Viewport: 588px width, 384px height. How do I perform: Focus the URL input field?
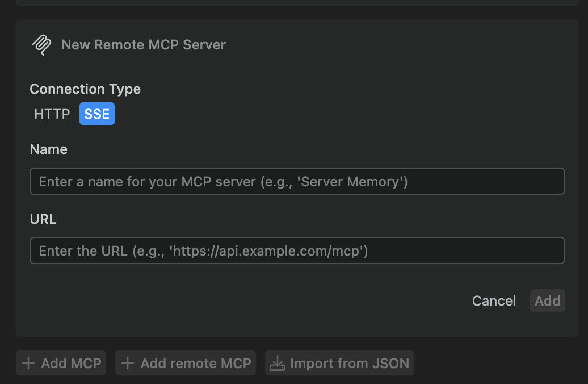pyautogui.click(x=297, y=251)
